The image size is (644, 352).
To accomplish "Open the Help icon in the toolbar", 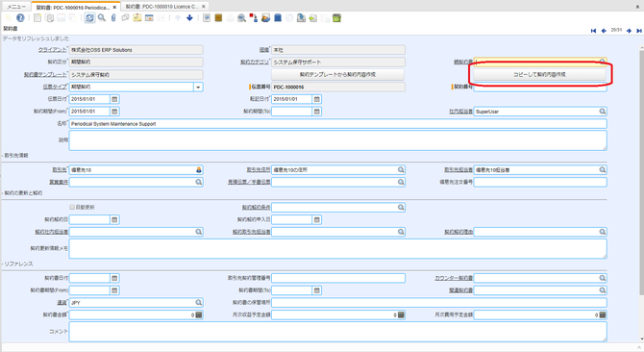I will point(20,17).
